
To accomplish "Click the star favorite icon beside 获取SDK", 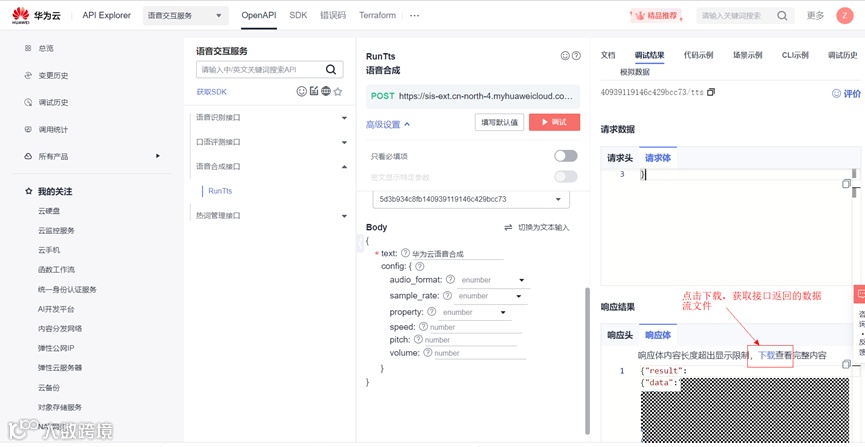I will pyautogui.click(x=338, y=92).
